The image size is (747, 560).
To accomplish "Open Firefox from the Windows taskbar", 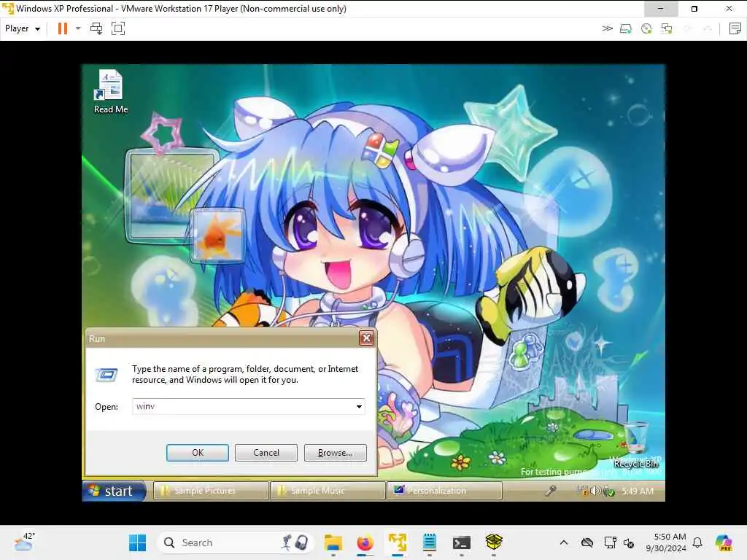I will (365, 542).
